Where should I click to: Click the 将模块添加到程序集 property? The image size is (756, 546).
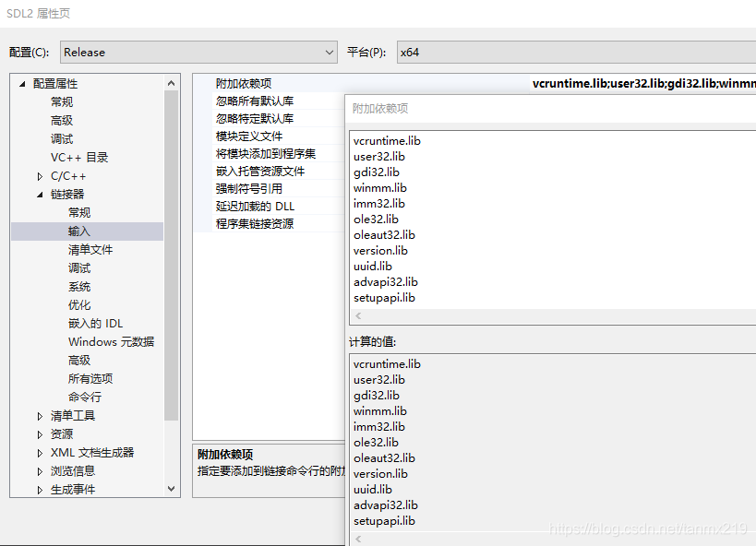tap(266, 154)
